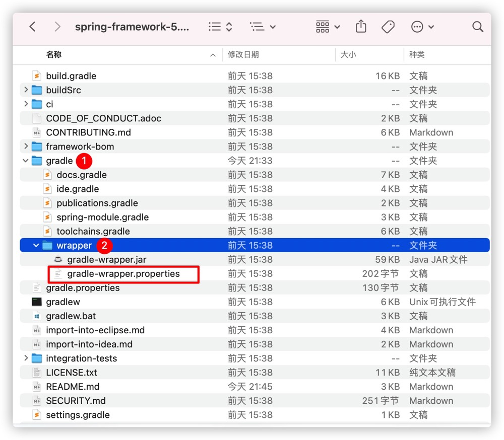Image resolution: width=504 pixels, height=440 pixels.
Task: Select the integration-tests folder name
Action: [81, 358]
